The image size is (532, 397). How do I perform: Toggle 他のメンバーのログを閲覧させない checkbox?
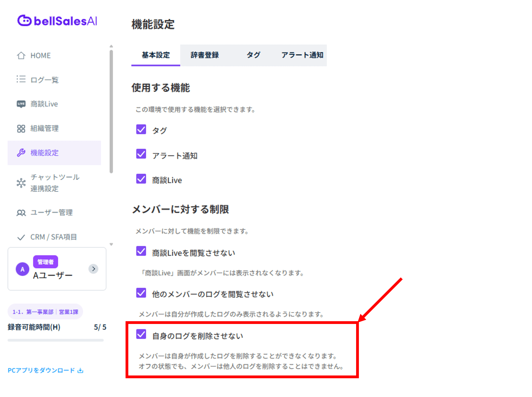tap(141, 293)
